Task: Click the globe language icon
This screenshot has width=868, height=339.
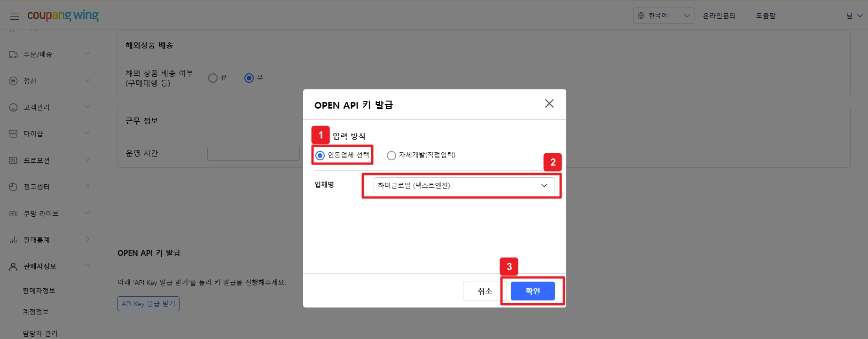Action: (641, 16)
